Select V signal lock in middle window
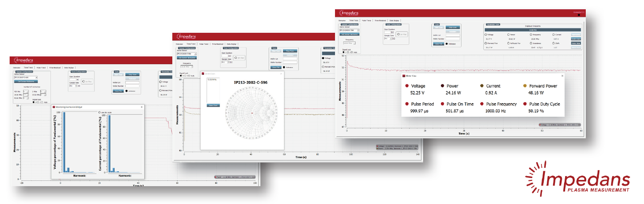The image size is (644, 204). click(181, 76)
